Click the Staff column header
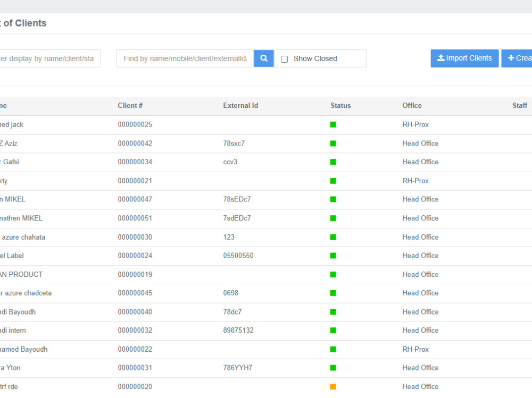 point(519,105)
